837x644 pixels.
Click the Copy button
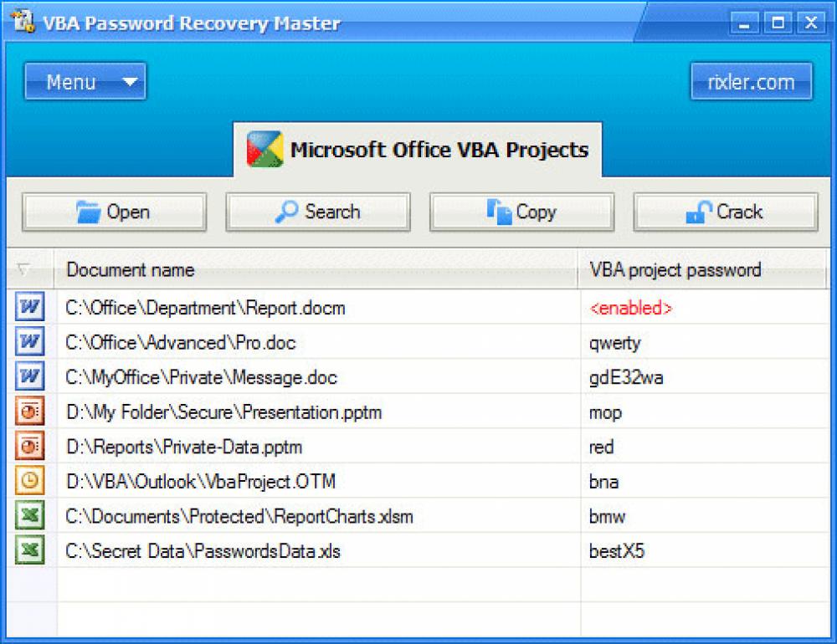coord(521,212)
